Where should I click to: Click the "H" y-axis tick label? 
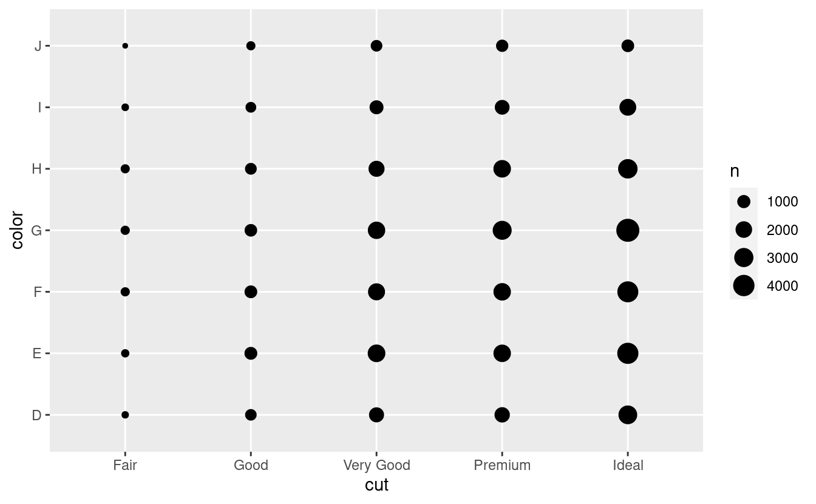[x=37, y=169]
